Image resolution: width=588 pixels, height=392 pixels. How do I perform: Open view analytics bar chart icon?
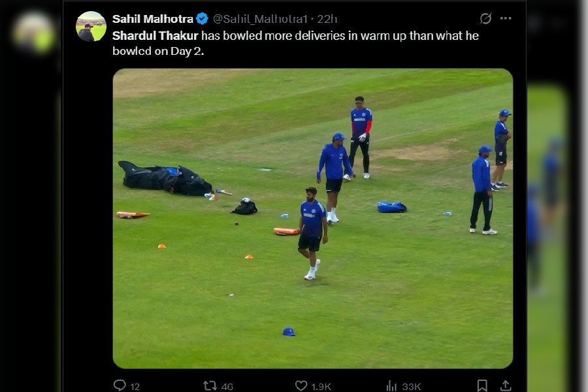click(x=391, y=385)
